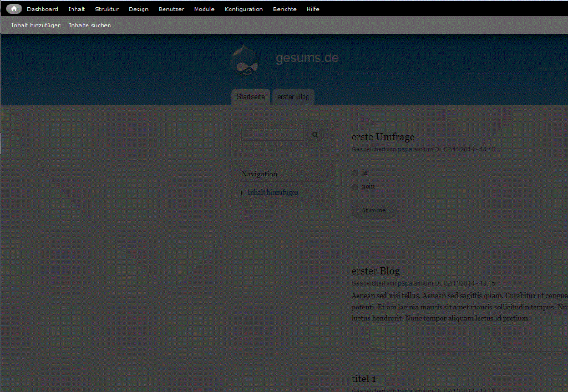Open the Module admin menu
This screenshot has width=568, height=392.
tap(204, 9)
